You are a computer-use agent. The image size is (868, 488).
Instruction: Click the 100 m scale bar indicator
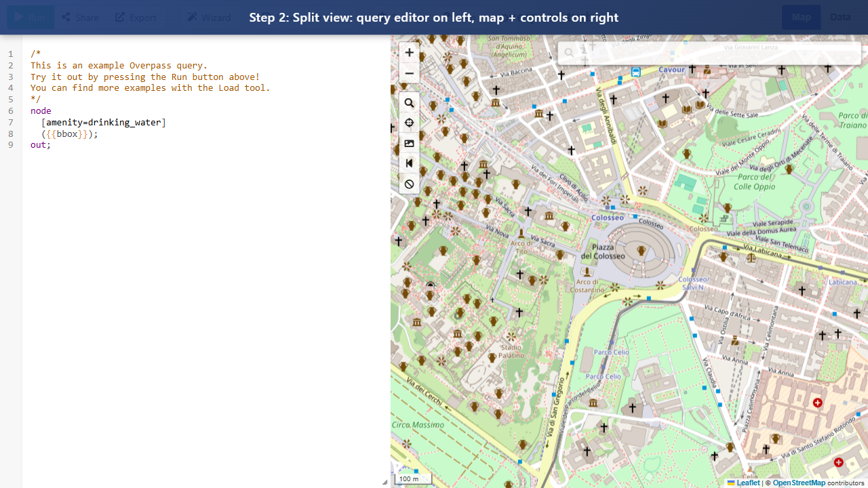click(x=411, y=478)
